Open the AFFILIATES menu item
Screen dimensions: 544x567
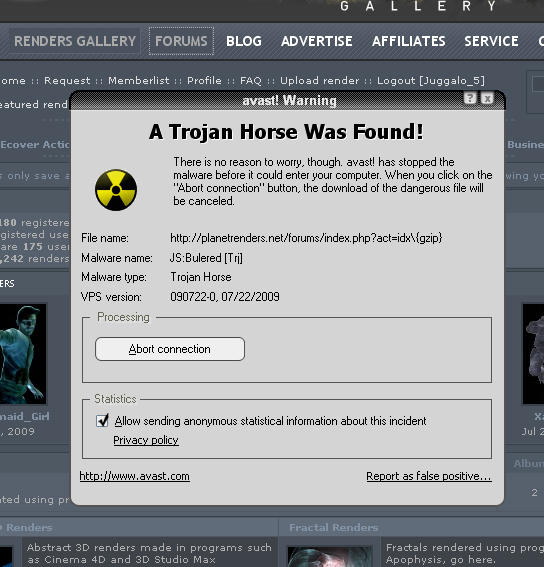(x=409, y=41)
